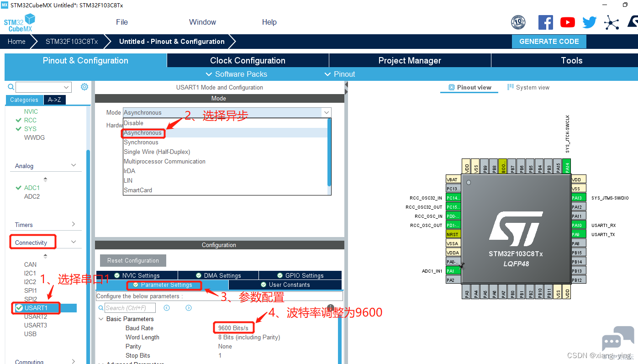Select RCC in the system list
The height and width of the screenshot is (364, 638).
pos(30,120)
